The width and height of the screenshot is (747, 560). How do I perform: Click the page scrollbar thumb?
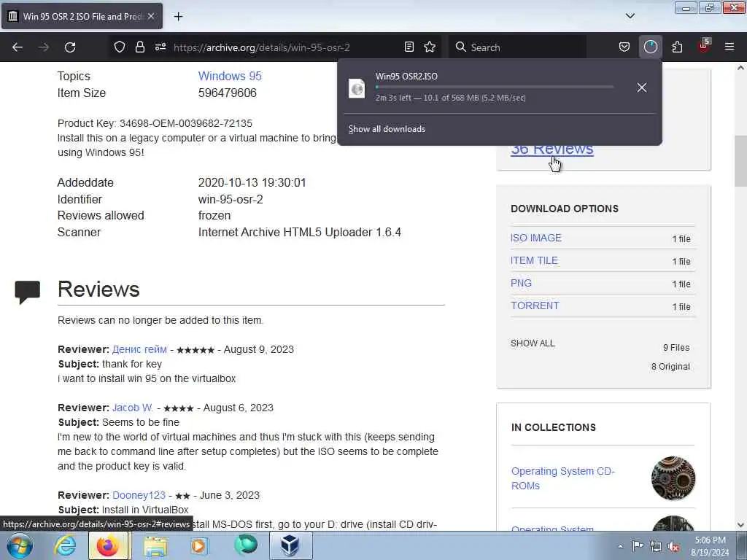(x=740, y=160)
